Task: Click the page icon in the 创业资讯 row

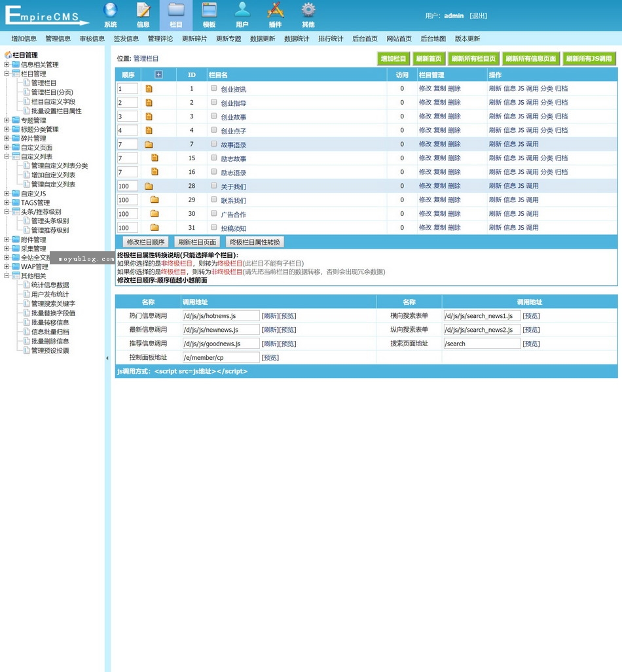Action: pos(149,88)
